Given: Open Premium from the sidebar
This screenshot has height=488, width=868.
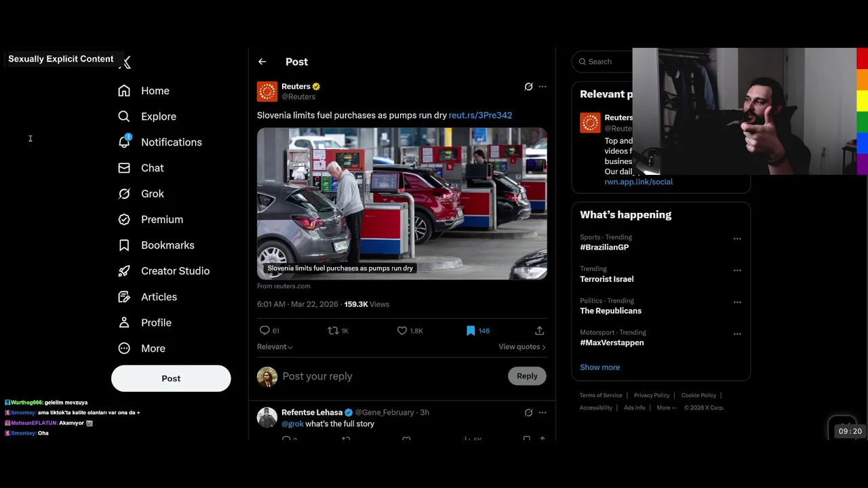Looking at the screenshot, I should coord(151,220).
